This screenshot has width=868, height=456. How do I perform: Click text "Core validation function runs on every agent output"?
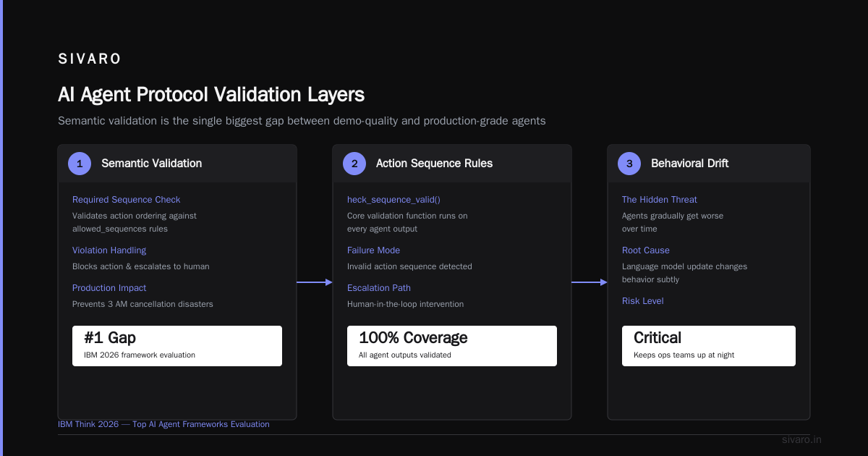(407, 222)
